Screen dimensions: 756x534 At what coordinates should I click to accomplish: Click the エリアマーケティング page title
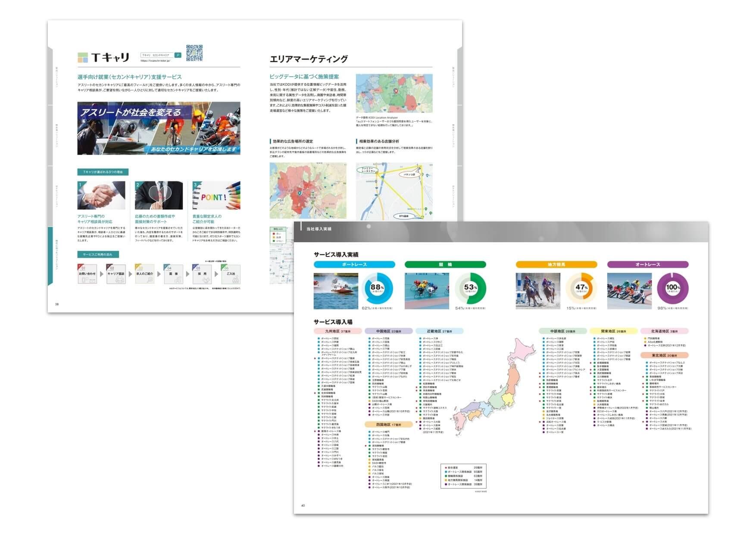pyautogui.click(x=309, y=59)
